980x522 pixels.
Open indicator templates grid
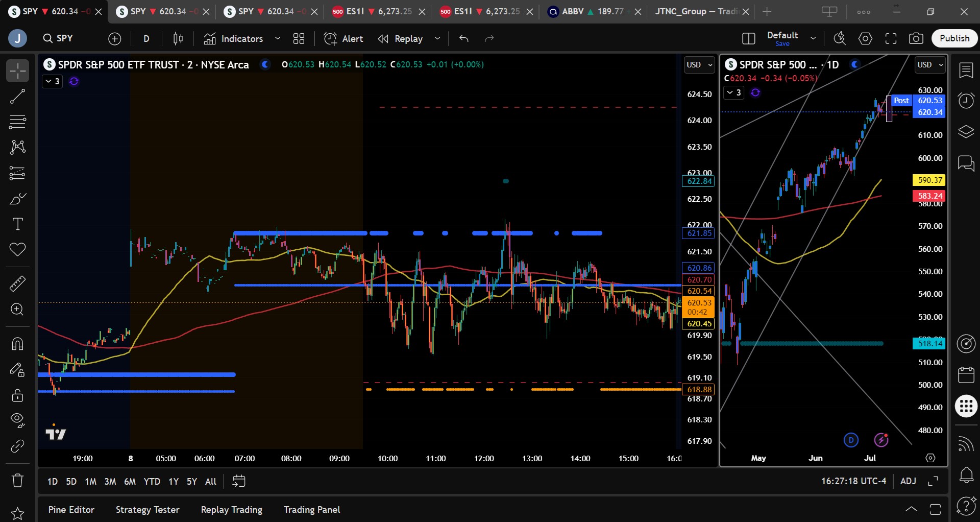(x=299, y=38)
